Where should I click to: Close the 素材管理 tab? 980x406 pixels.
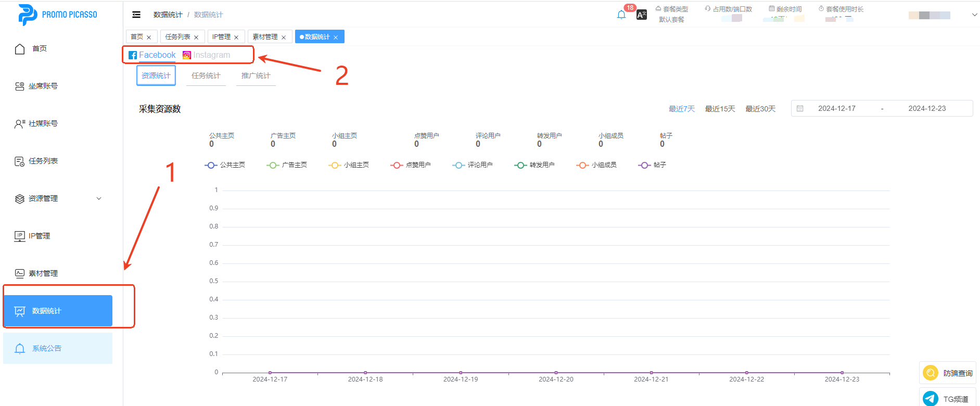(x=284, y=37)
